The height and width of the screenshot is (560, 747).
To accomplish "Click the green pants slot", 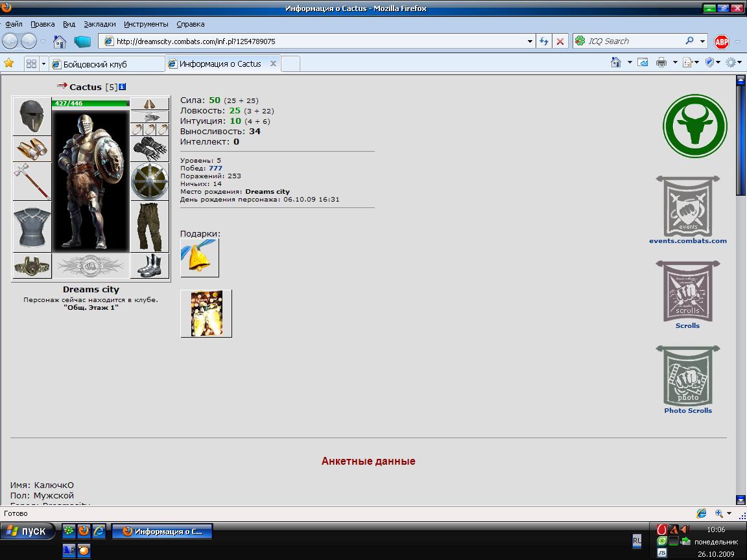I will [150, 227].
